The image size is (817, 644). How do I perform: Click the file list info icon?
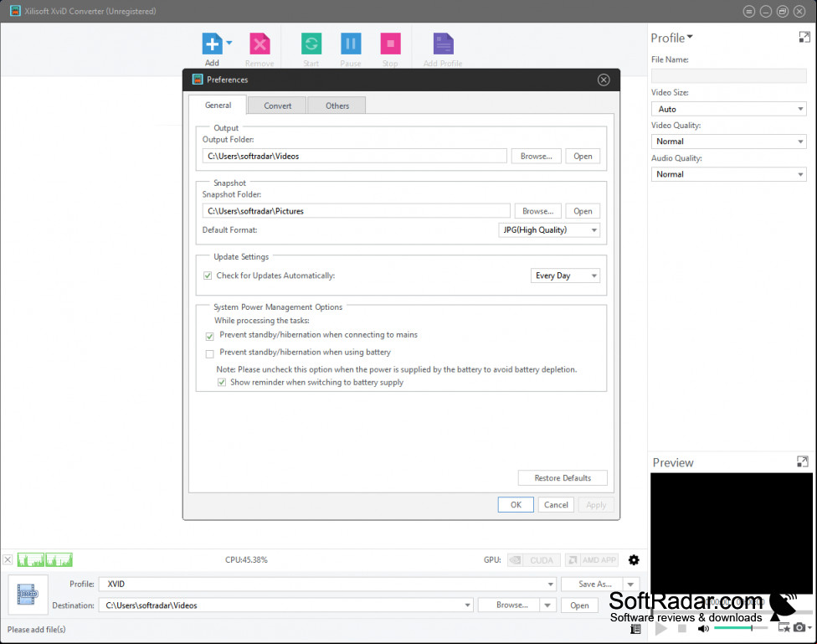click(635, 629)
